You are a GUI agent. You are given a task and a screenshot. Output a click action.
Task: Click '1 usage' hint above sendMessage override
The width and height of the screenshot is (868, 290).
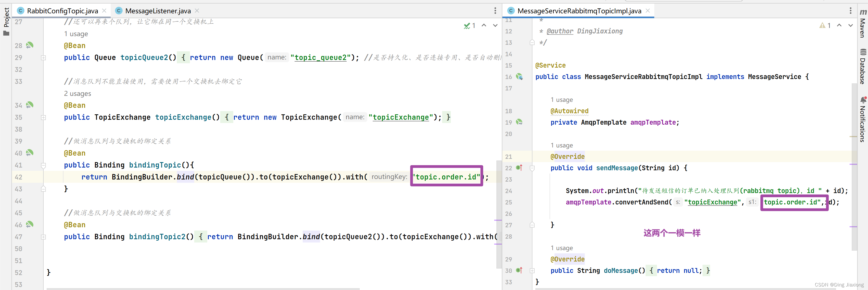tap(562, 145)
